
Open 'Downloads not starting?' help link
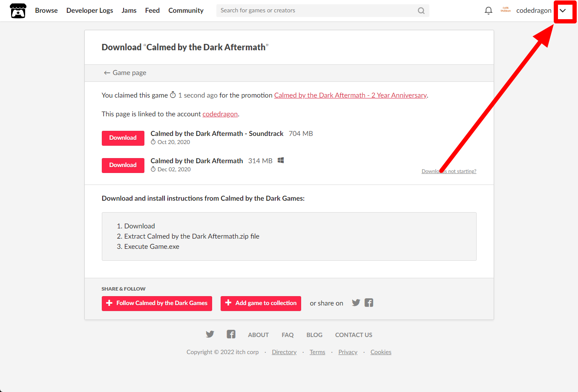pos(449,171)
